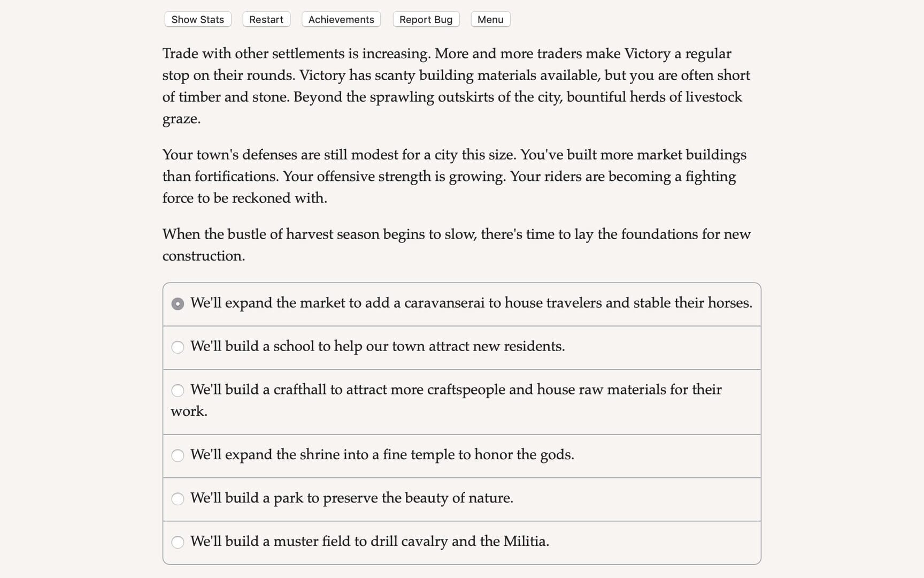Open the Show Stats screen
The width and height of the screenshot is (924, 578).
(197, 19)
